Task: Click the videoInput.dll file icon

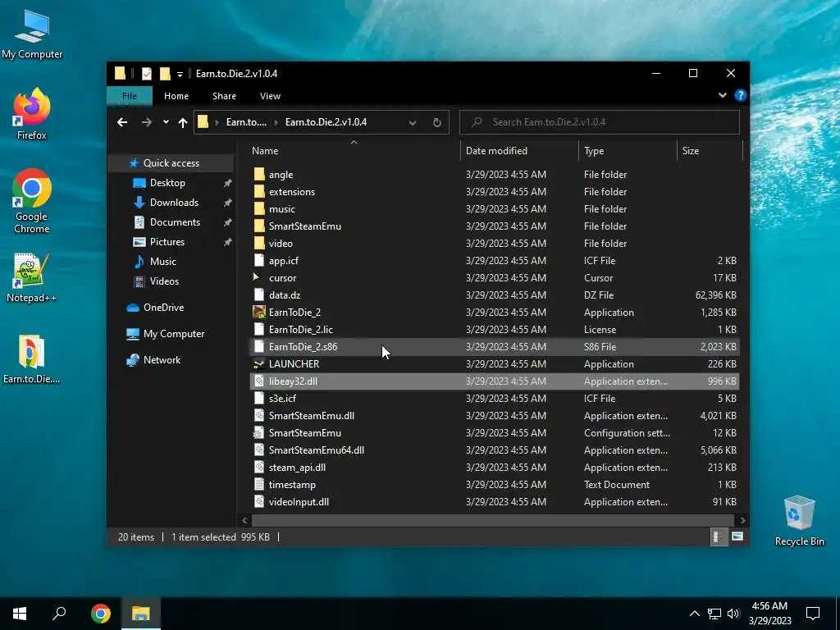Action: [259, 501]
